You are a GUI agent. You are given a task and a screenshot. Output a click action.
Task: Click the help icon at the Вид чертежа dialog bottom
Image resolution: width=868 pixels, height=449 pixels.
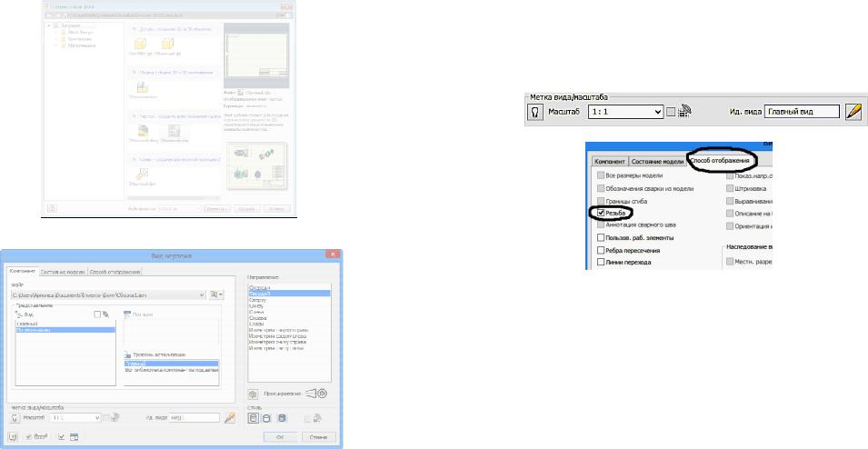click(13, 437)
